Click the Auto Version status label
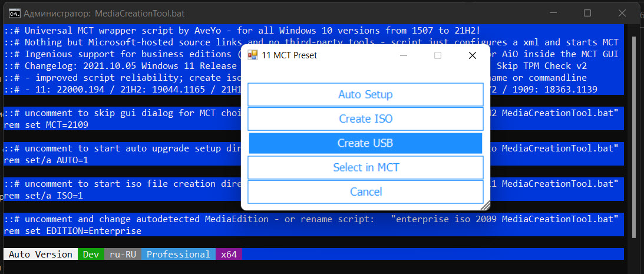Screen dimensions: 644x274 click(40, 255)
